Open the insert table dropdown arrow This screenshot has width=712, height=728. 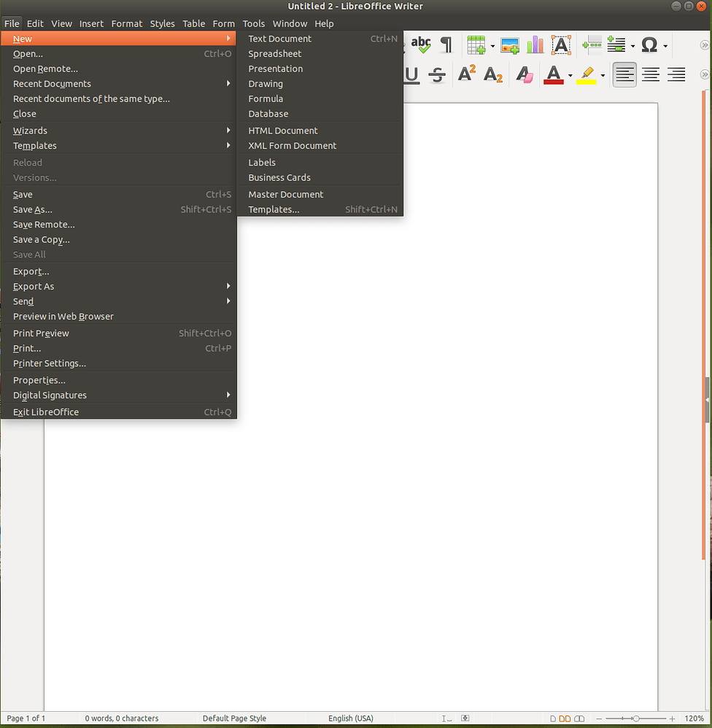(x=492, y=44)
